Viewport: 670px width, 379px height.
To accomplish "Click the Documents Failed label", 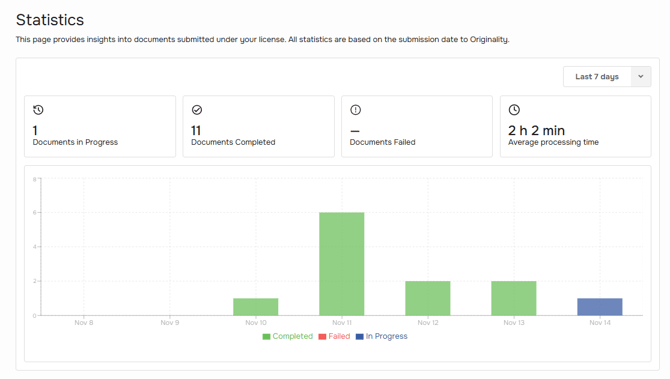I will coord(382,142).
